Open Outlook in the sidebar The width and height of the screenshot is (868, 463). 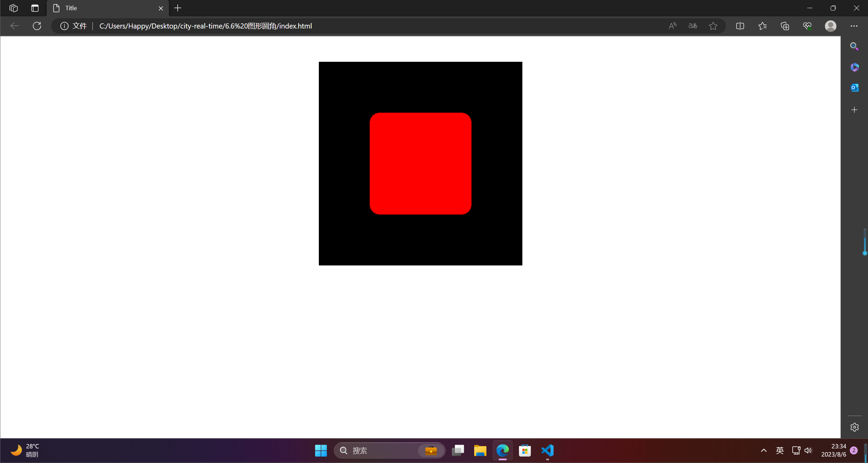tap(854, 88)
